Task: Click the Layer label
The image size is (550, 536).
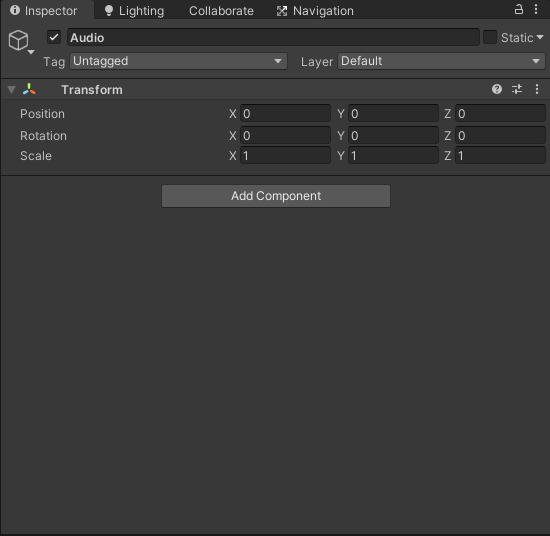Action: [x=317, y=62]
